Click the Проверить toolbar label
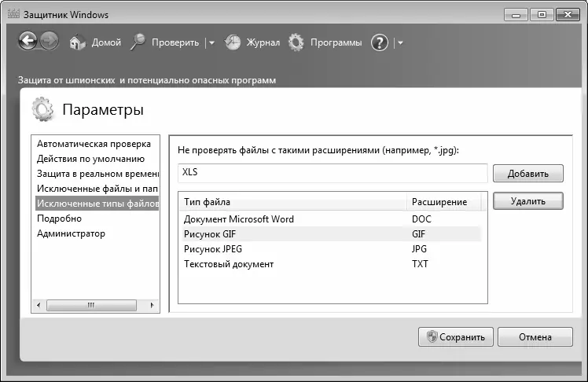 pos(175,42)
